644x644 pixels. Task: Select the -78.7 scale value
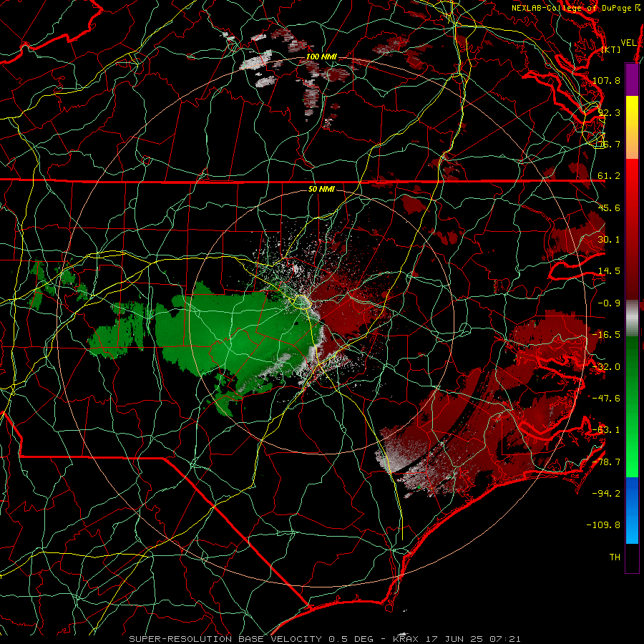606,462
